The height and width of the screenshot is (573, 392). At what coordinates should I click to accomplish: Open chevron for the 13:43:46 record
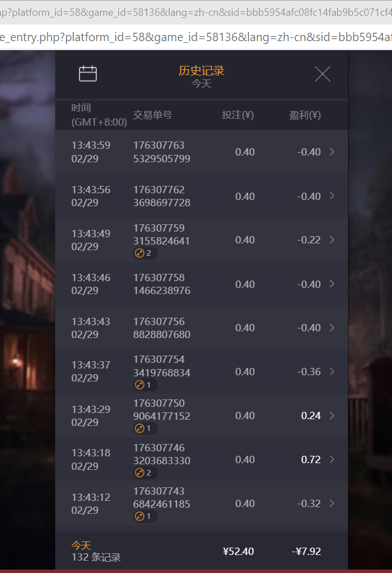[x=332, y=284]
